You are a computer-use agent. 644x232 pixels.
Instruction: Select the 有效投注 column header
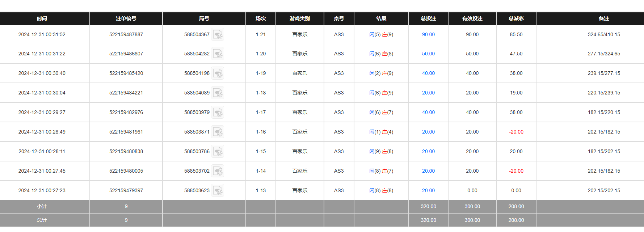tap(472, 18)
